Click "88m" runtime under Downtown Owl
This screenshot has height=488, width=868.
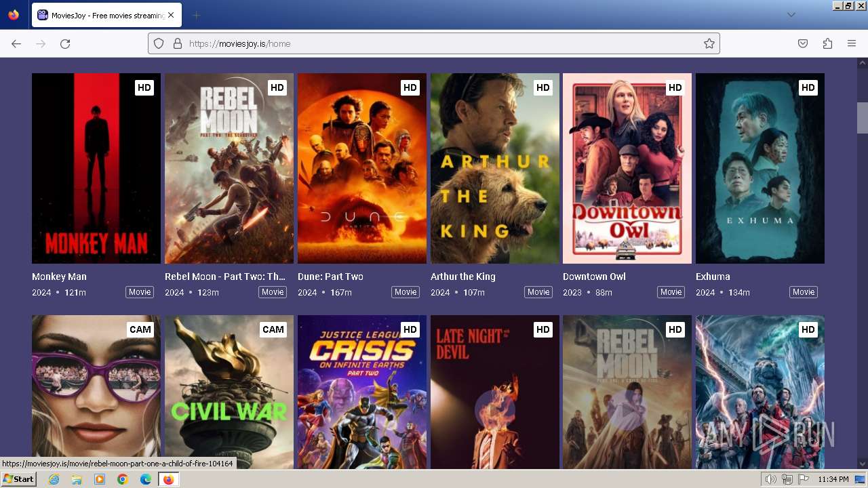(x=604, y=292)
